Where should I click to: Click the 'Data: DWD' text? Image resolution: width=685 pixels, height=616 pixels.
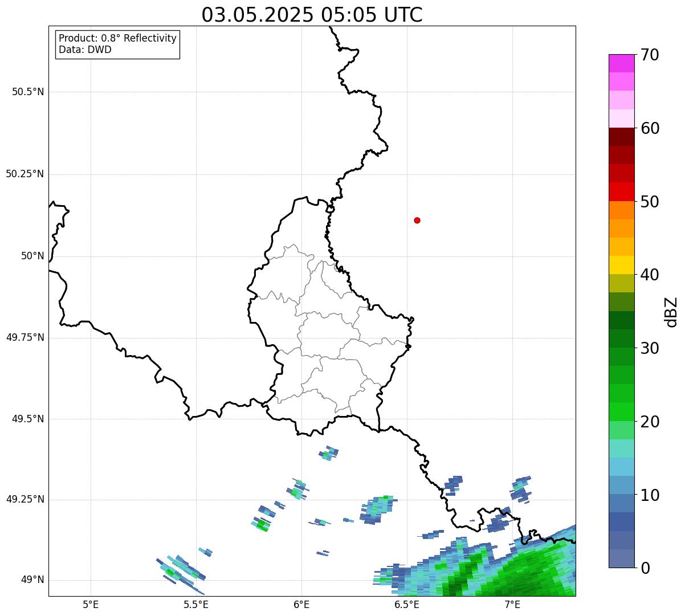[85, 50]
